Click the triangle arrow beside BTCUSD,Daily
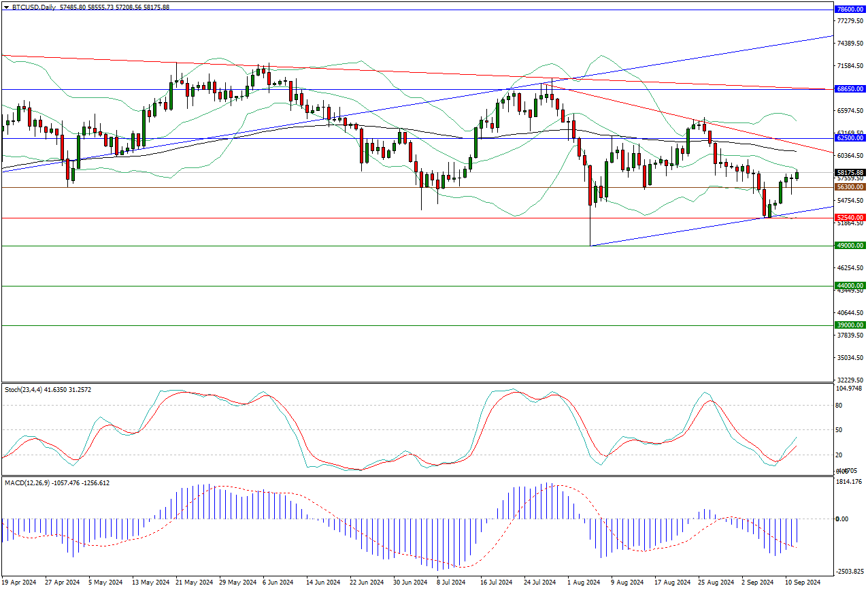 pos(6,6)
